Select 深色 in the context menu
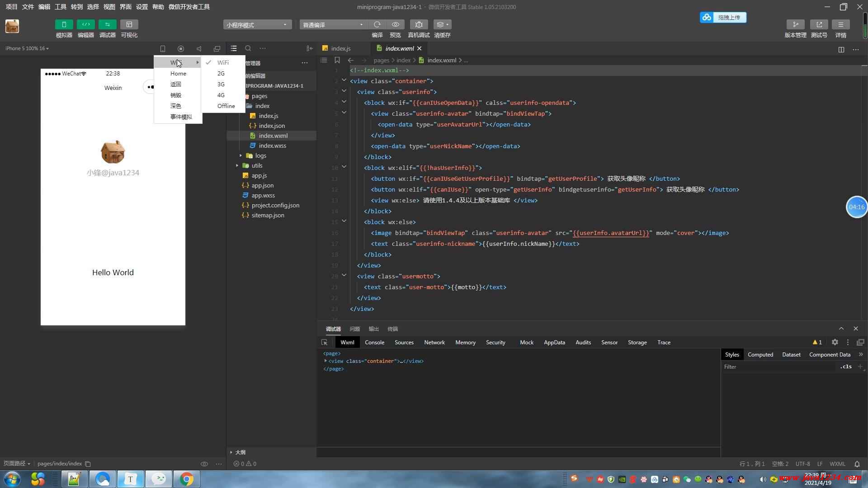Screen dimensions: 868x488 (x=176, y=106)
